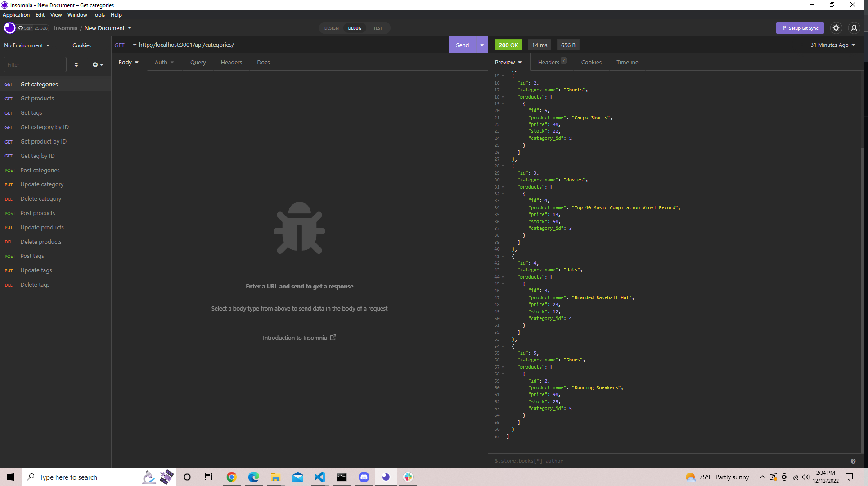Screen dimensions: 868x486
Task: Switch to the TEST view
Action: pyautogui.click(x=378, y=28)
